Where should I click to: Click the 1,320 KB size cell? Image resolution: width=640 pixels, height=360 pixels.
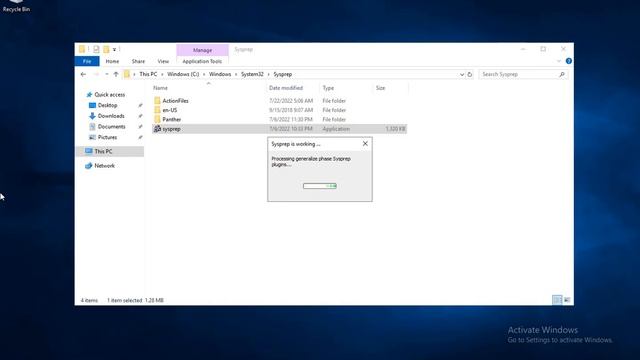pyautogui.click(x=395, y=129)
